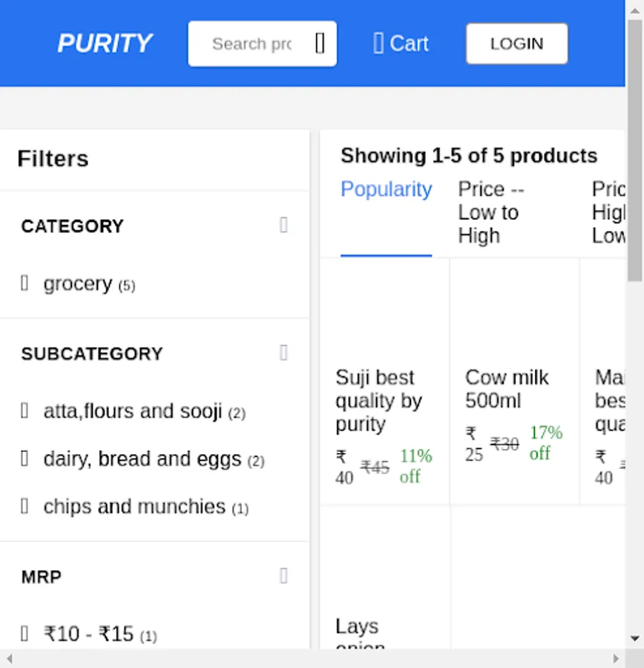The width and height of the screenshot is (644, 668).
Task: Select the Popularity sort tab
Action: (x=386, y=189)
